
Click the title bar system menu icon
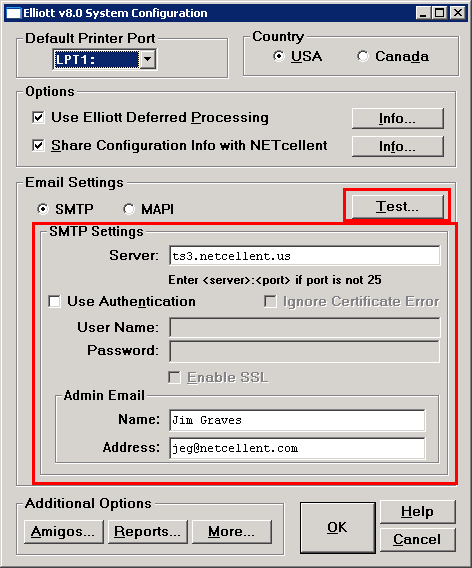[x=13, y=13]
